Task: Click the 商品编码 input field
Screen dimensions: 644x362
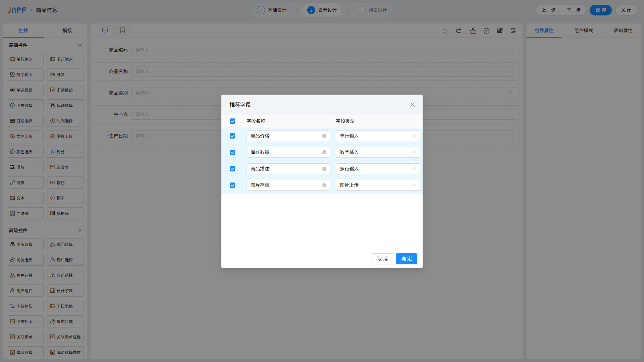Action: [x=324, y=50]
